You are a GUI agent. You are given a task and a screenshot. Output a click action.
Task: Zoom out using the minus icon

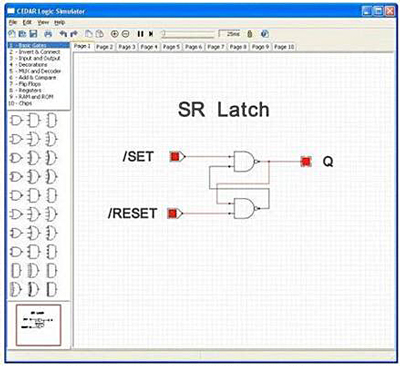(125, 34)
